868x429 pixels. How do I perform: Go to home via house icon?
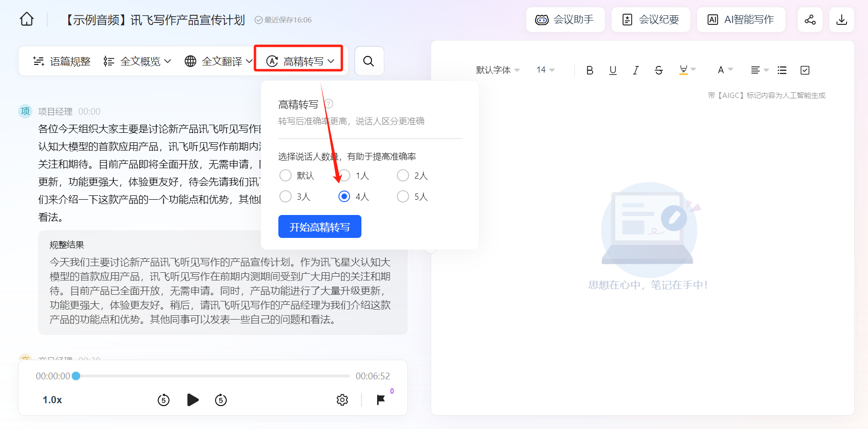27,20
